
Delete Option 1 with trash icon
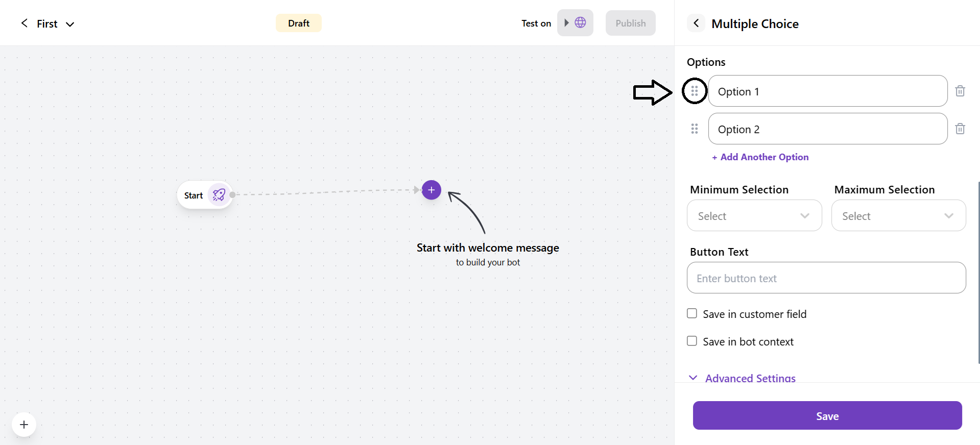960,91
